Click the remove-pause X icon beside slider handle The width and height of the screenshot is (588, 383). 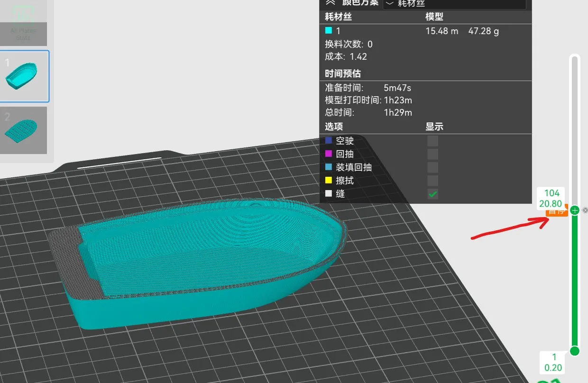point(585,210)
